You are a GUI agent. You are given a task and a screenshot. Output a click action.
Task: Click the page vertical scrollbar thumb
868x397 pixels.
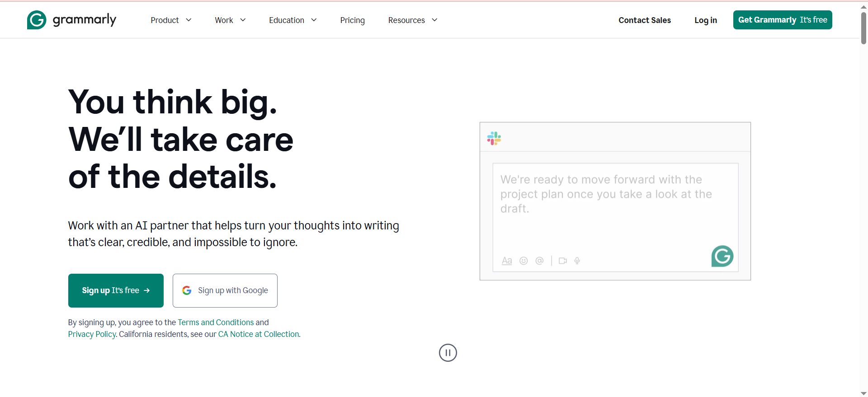[863, 28]
